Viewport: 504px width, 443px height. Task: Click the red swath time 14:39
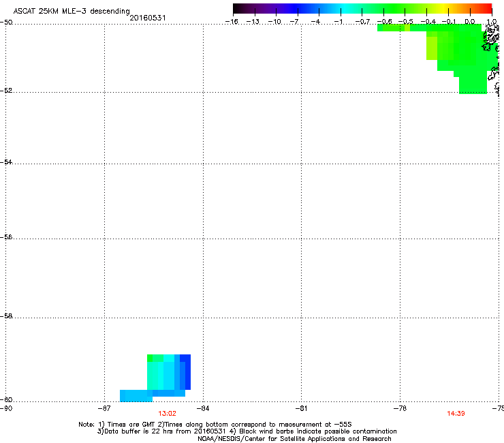(x=456, y=414)
